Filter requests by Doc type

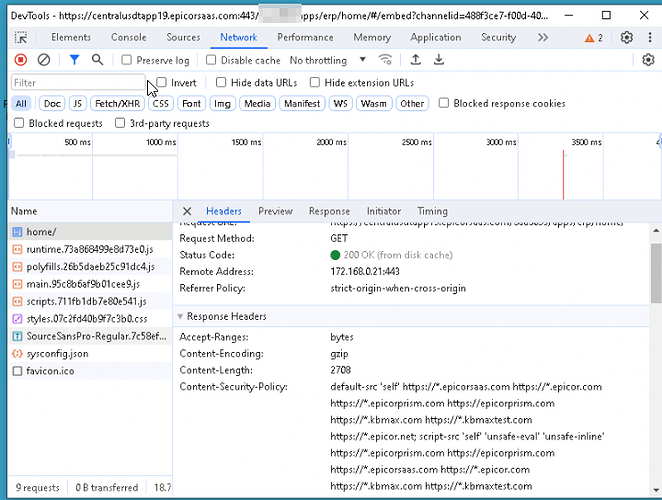pyautogui.click(x=52, y=103)
